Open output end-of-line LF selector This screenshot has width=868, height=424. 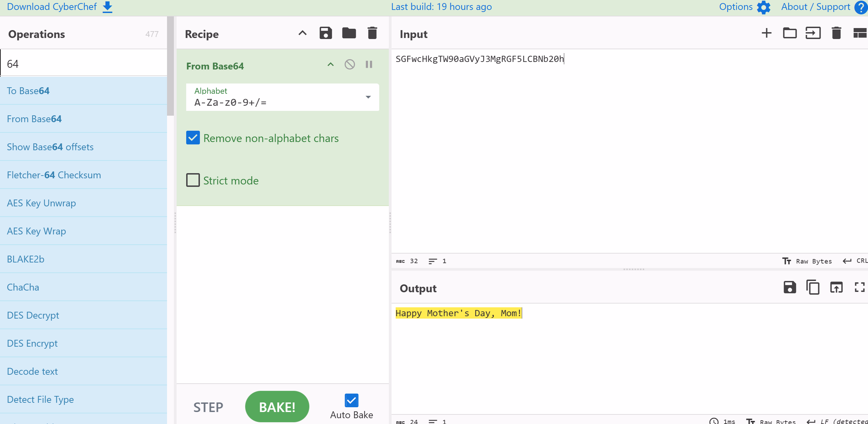[x=837, y=421]
